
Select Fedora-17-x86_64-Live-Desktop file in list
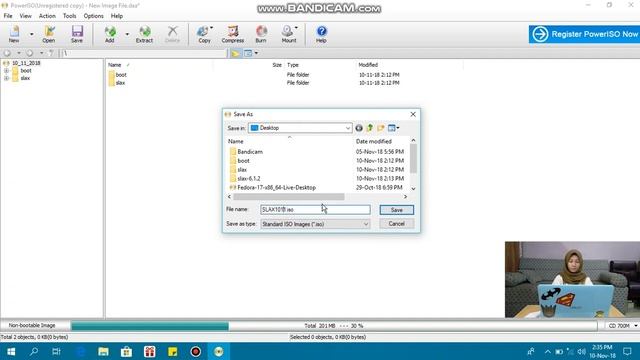click(273, 188)
